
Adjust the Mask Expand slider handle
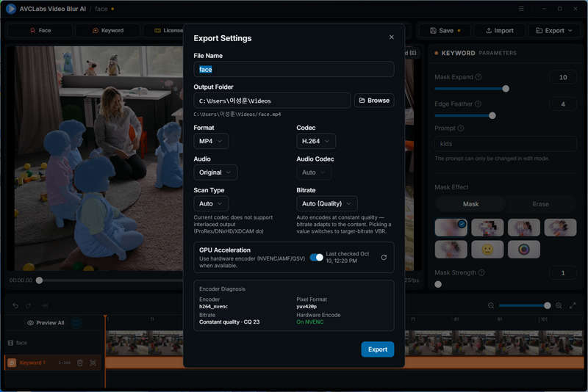click(506, 89)
